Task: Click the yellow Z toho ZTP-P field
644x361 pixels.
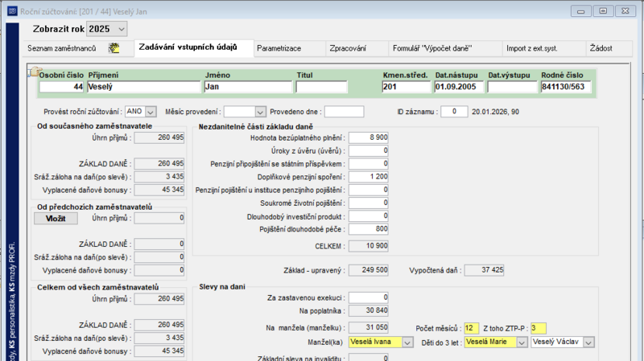Action: tap(538, 328)
